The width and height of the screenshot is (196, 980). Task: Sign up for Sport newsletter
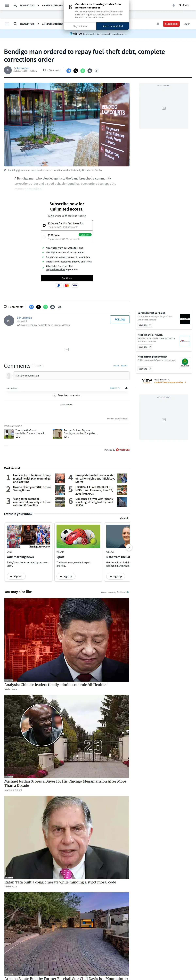66,576
